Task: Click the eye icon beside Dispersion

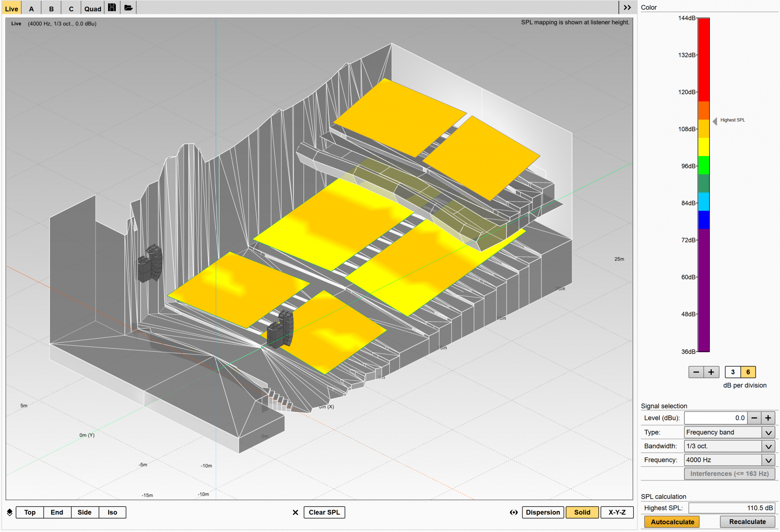Action: pyautogui.click(x=514, y=513)
